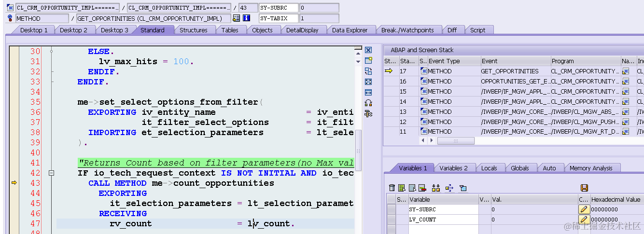644x234 pixels.
Task: Click the pencil edit icon for SY-SUBRC
Action: 584,209
